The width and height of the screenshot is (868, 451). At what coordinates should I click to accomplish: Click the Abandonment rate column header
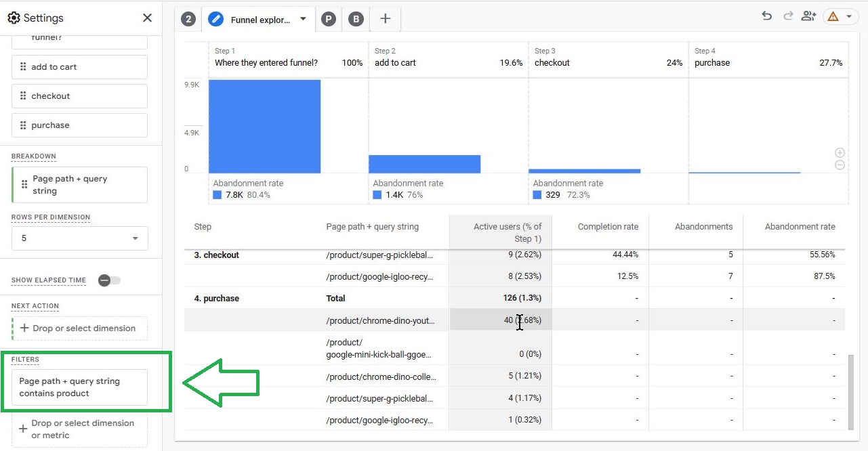coord(800,227)
